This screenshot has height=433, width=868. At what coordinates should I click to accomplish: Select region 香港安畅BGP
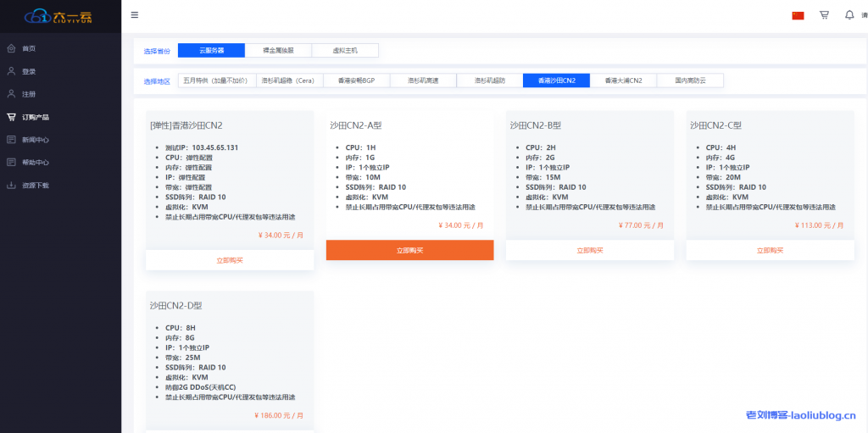point(357,80)
